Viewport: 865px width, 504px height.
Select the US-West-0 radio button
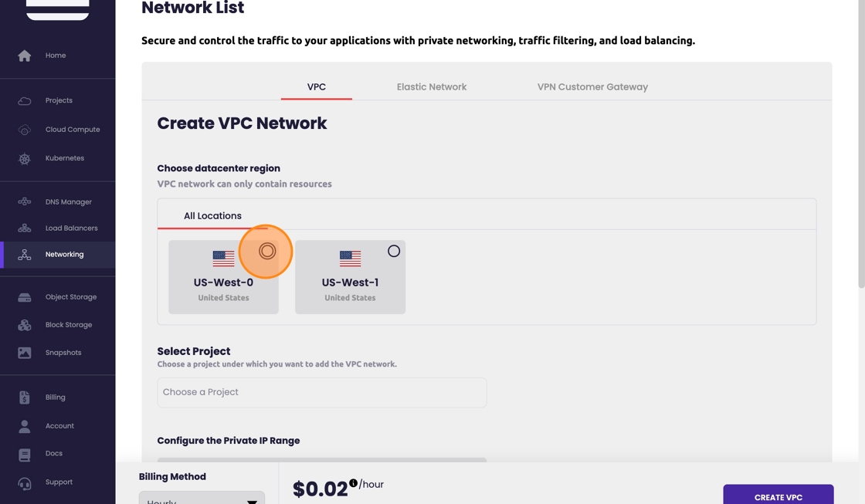[266, 251]
